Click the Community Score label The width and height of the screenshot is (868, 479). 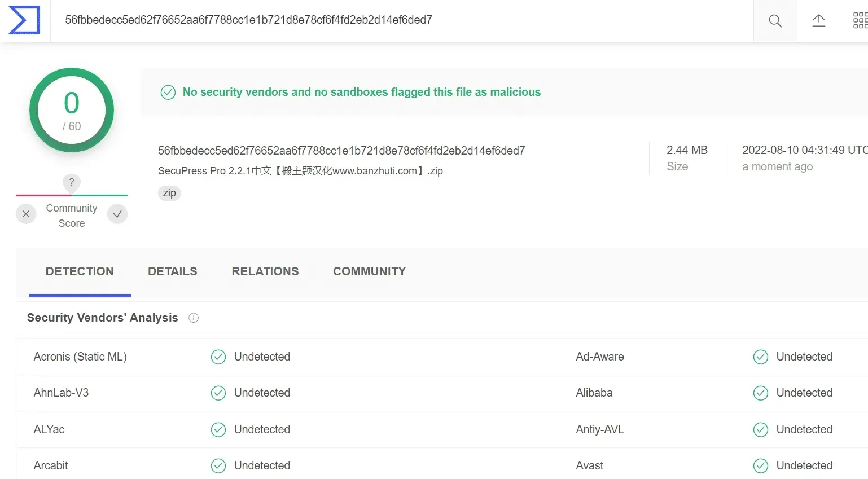tap(72, 216)
